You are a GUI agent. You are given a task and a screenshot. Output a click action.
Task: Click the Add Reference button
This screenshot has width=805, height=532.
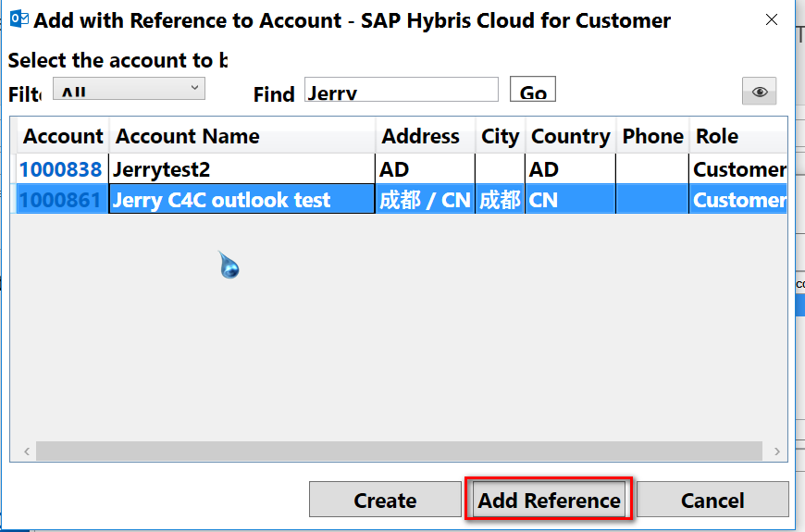click(549, 501)
